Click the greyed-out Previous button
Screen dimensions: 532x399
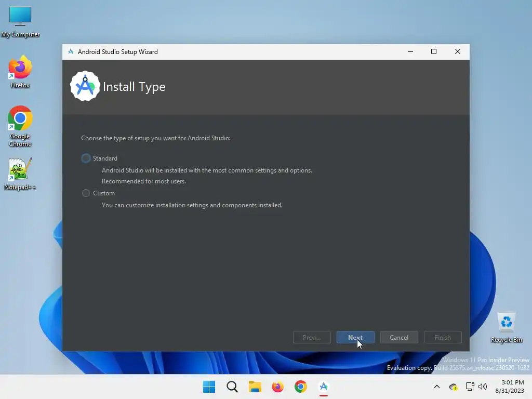pos(312,337)
